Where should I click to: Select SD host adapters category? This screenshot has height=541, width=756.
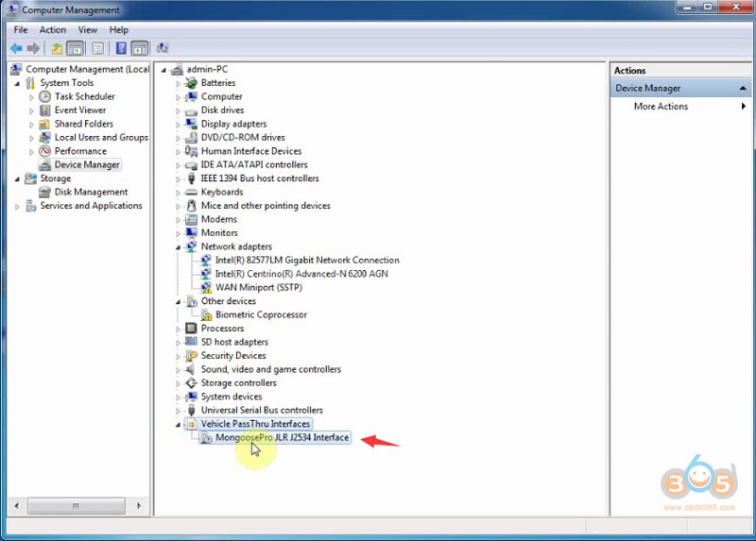234,342
